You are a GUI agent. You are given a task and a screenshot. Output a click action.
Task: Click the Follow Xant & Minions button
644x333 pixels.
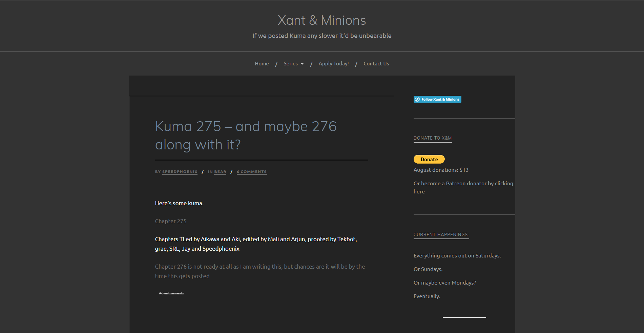(x=437, y=99)
